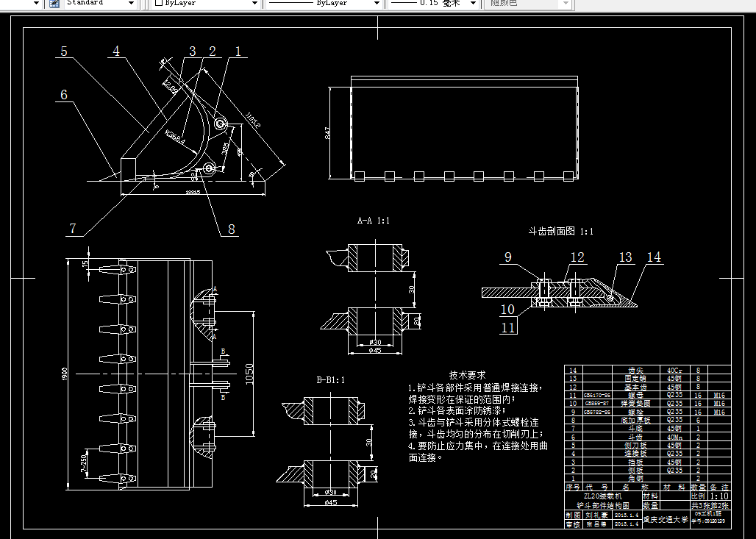Select callout number 5 in the side view
Viewport: 756px width, 539px height.
pyautogui.click(x=64, y=51)
